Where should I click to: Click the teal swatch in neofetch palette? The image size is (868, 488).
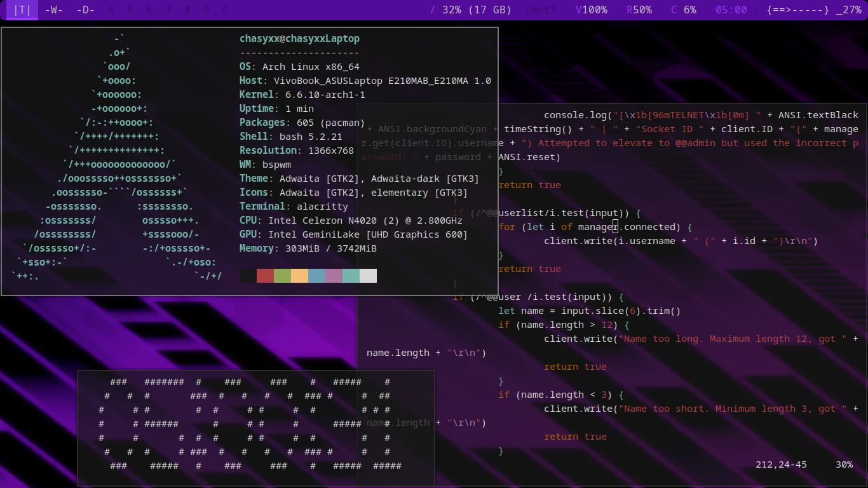[x=350, y=275]
